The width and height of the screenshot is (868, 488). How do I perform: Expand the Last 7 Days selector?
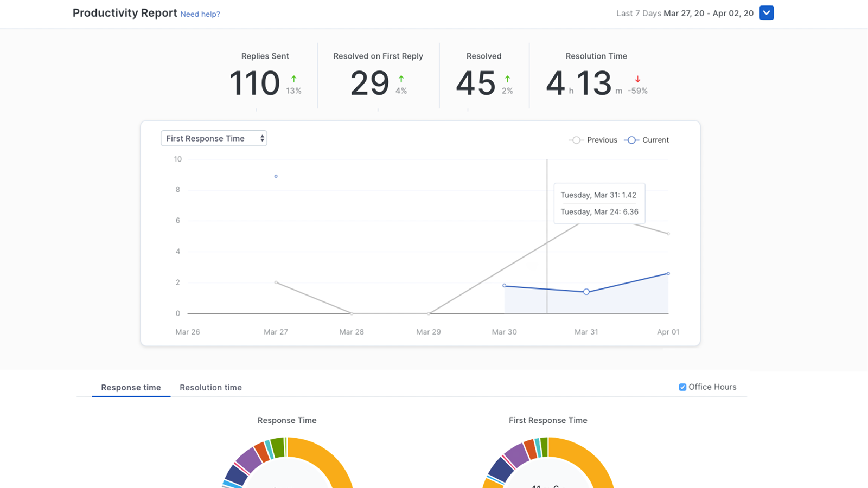point(639,13)
